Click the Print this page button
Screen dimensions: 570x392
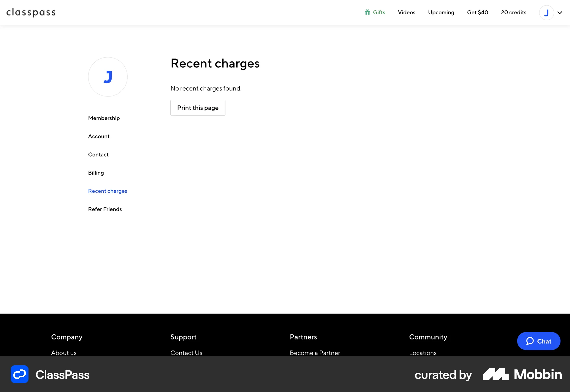point(198,108)
